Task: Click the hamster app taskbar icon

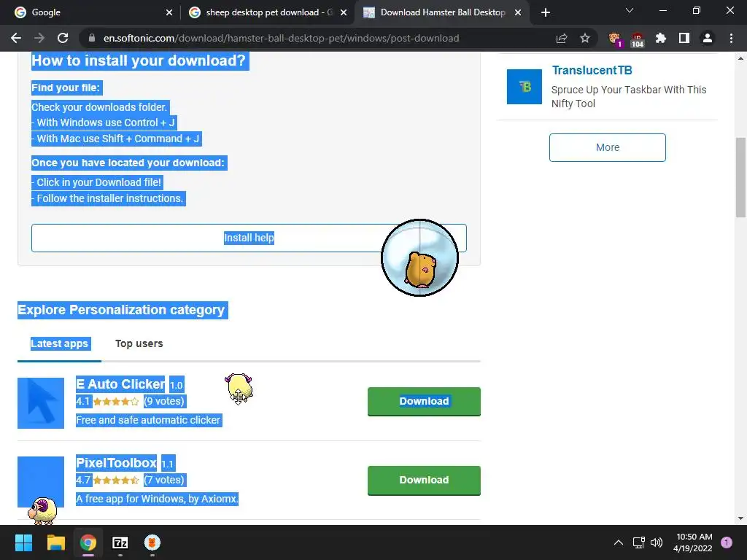Action: tap(152, 542)
